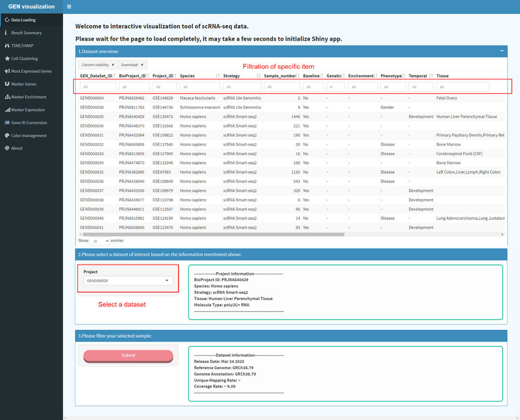Click the Color management palette icon
The height and width of the screenshot is (420, 520).
[x=7, y=135]
